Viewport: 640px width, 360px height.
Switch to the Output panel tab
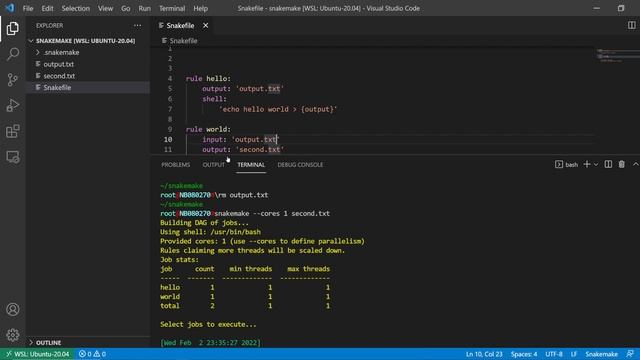pos(213,165)
